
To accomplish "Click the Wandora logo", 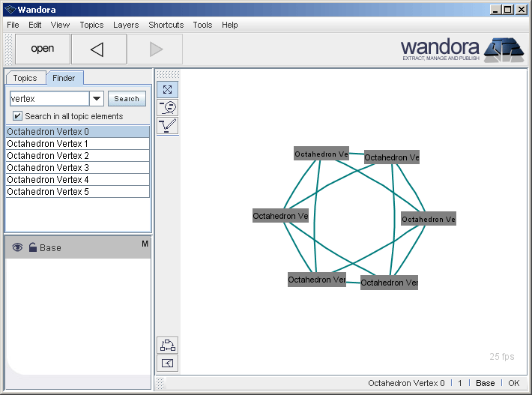I will [x=462, y=49].
